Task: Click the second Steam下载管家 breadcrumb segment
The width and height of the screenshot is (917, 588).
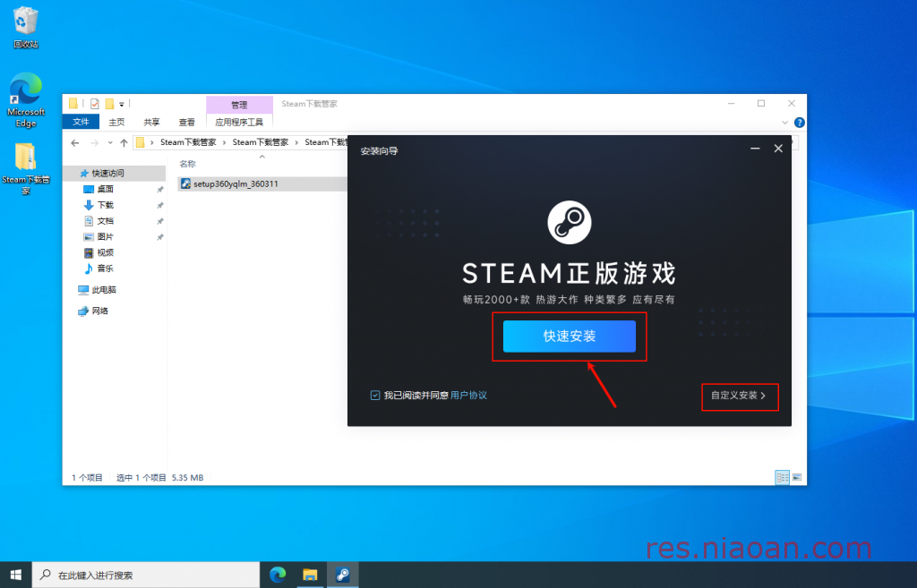Action: [261, 142]
